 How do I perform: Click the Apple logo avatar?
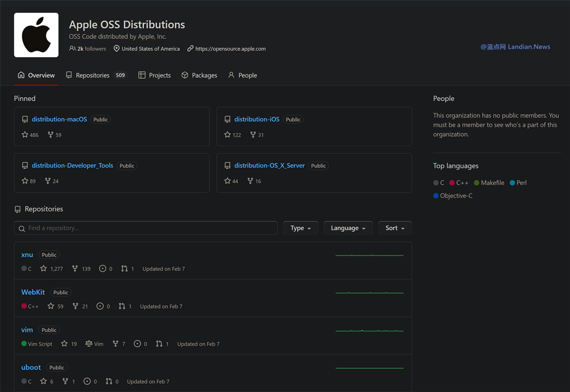(36, 35)
